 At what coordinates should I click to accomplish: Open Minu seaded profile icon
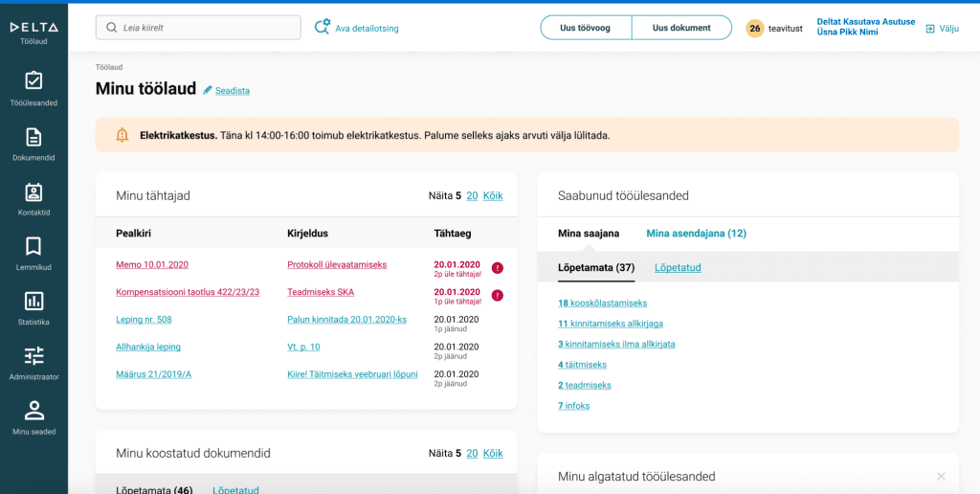point(33,417)
